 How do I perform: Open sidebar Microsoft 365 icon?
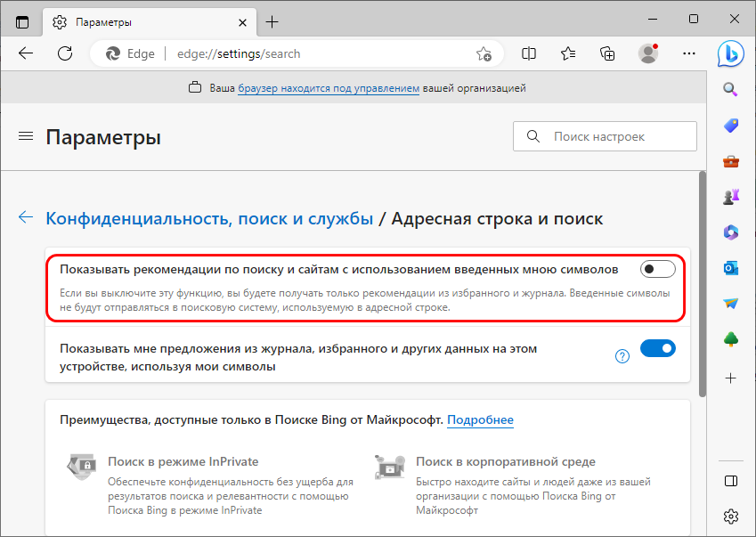[731, 232]
